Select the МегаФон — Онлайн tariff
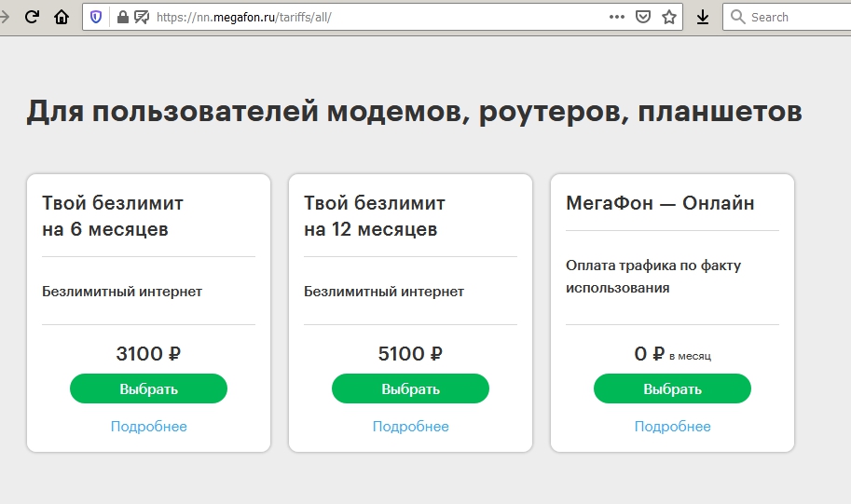The width and height of the screenshot is (851, 504). (672, 388)
